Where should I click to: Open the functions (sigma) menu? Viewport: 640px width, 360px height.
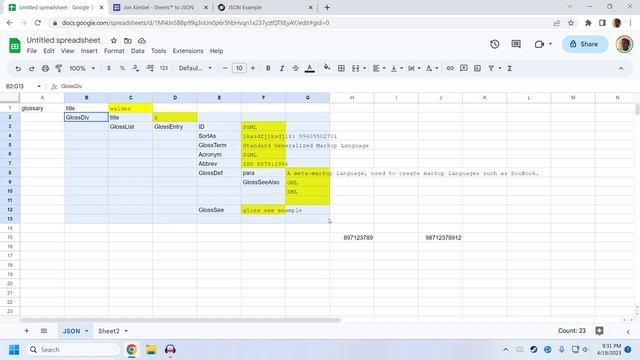click(509, 69)
